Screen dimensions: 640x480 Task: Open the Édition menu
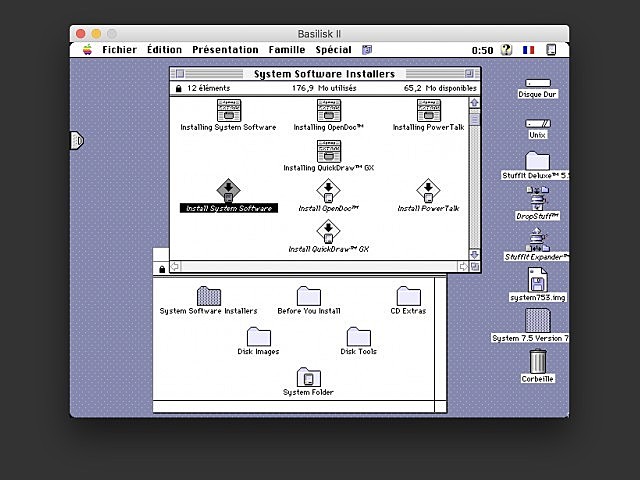164,50
